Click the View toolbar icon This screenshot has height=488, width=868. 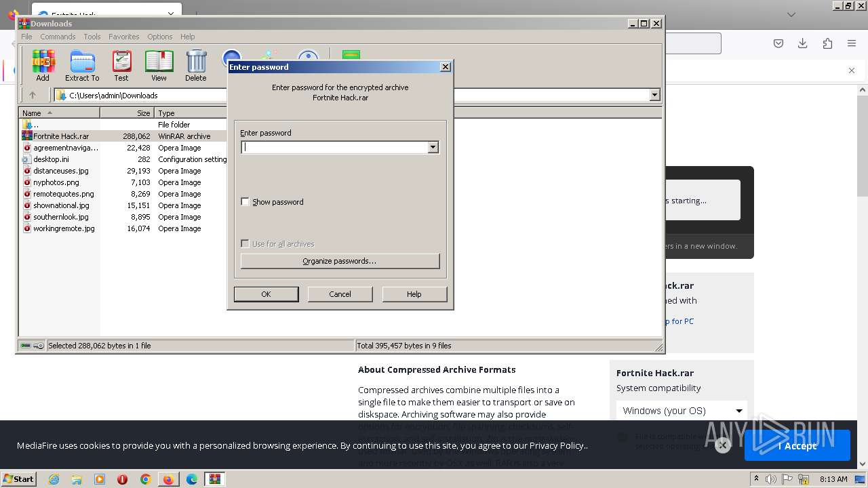pyautogui.click(x=159, y=66)
